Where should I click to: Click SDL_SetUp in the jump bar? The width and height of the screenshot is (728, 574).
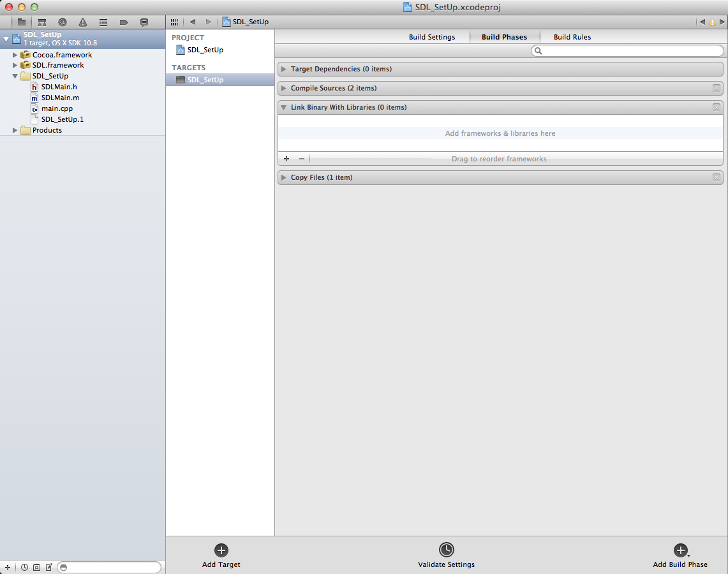245,22
